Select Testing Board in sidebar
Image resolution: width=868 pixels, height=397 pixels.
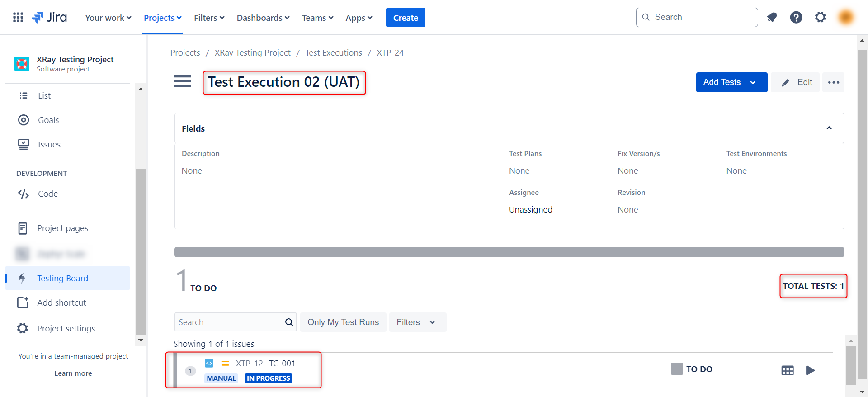tap(62, 278)
